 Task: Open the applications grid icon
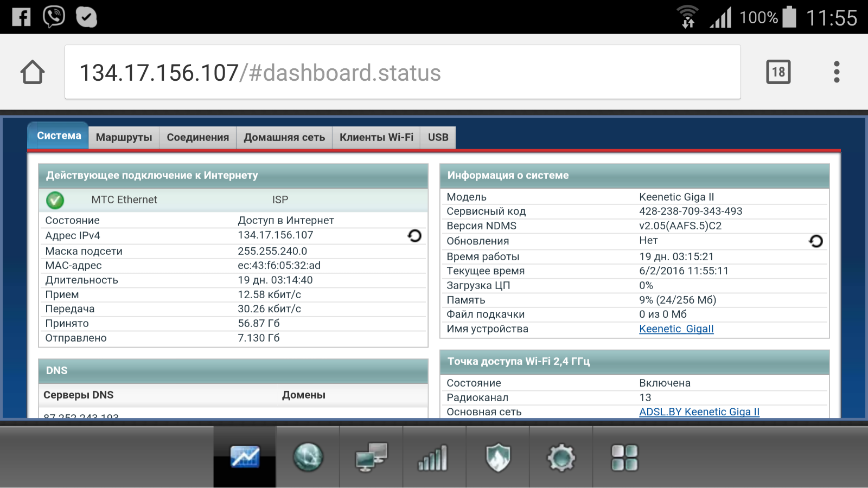pyautogui.click(x=624, y=457)
